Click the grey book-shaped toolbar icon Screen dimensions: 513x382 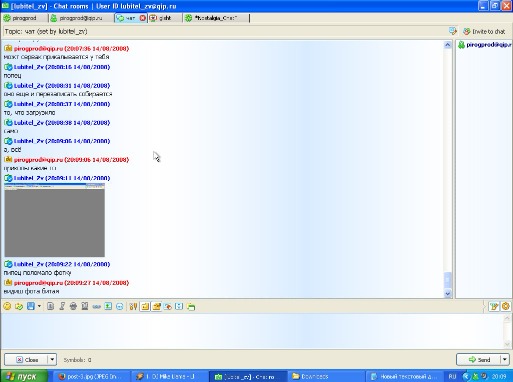85,306
